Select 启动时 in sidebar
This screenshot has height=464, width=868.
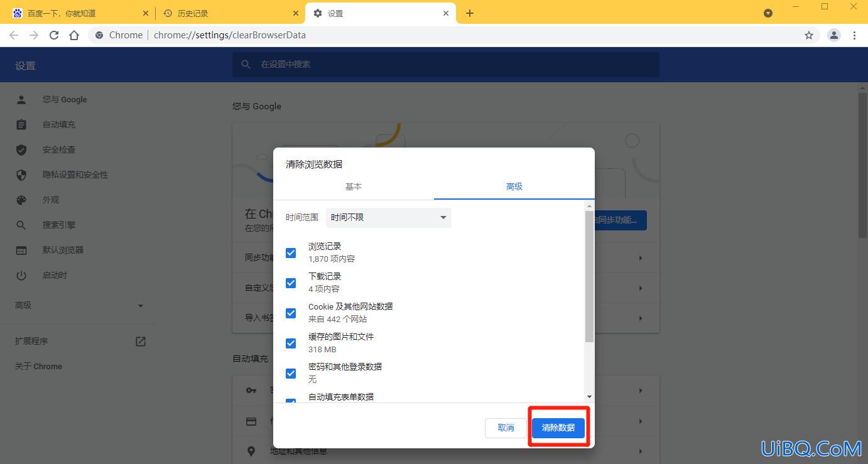click(x=55, y=275)
